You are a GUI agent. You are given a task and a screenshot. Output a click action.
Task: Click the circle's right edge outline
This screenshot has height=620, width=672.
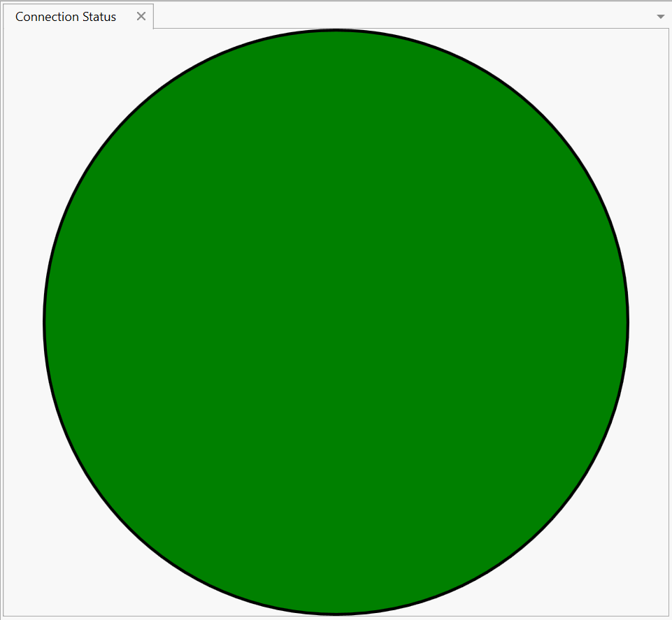627,322
